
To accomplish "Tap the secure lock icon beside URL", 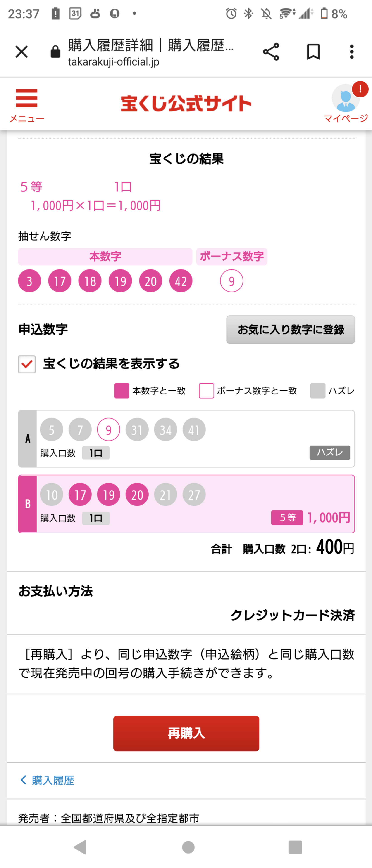I will [55, 52].
